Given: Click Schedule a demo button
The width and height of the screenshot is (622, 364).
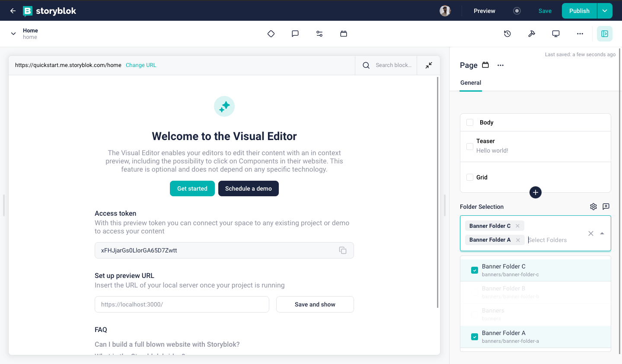Looking at the screenshot, I should pos(249,188).
